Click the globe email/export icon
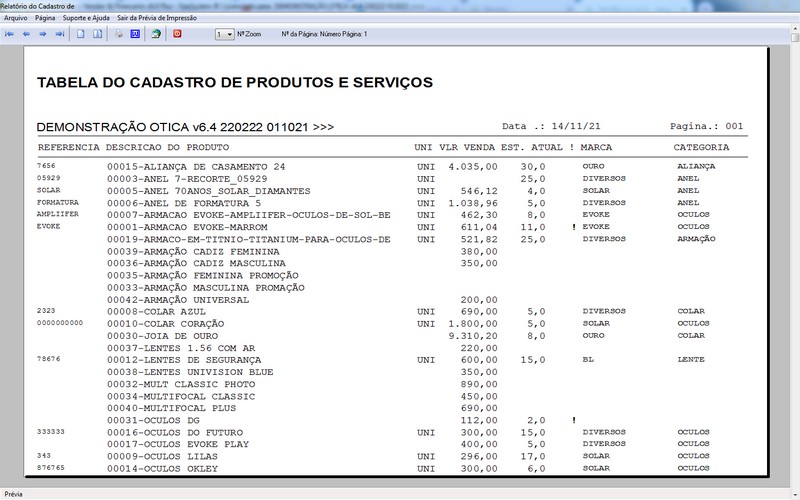This screenshot has height=500, width=800. (156, 34)
